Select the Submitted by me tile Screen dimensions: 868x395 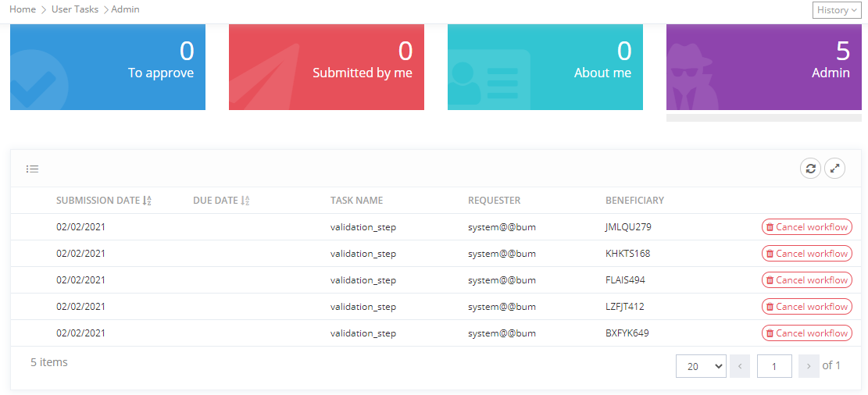coord(327,67)
